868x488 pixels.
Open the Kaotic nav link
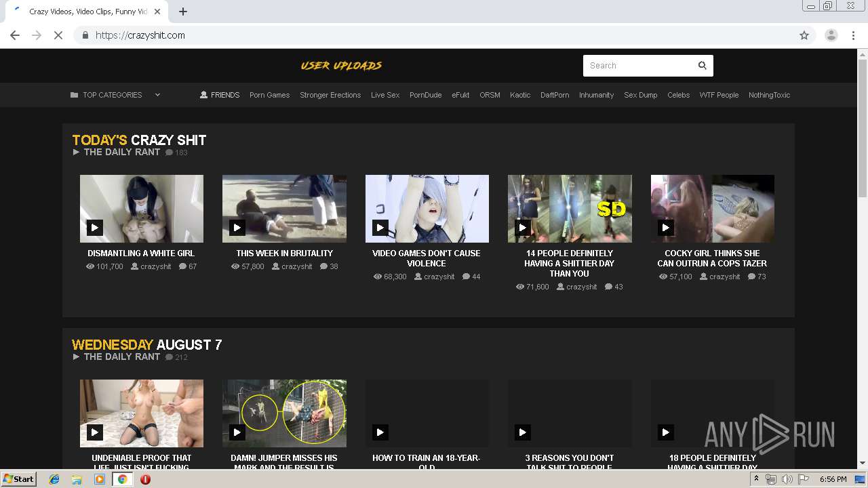520,95
